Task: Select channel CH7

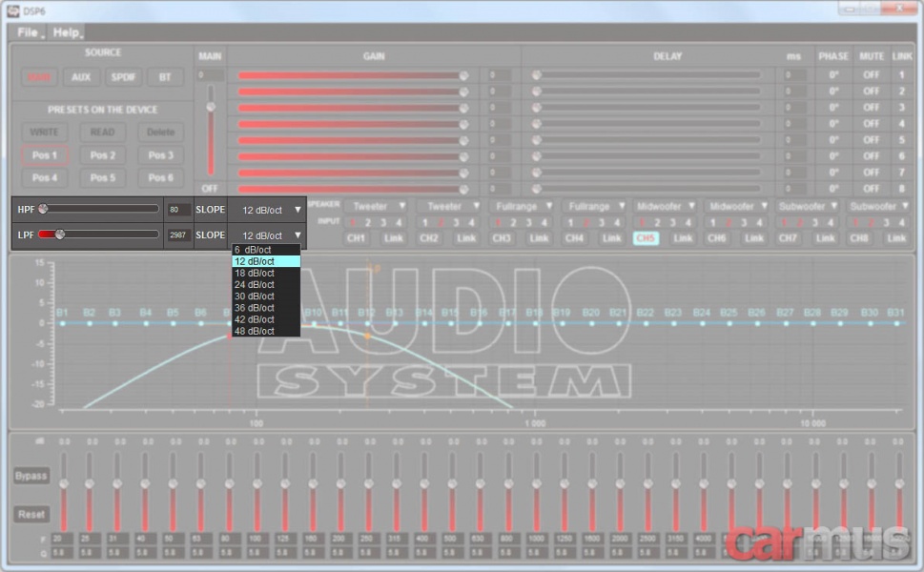Action: tap(788, 238)
